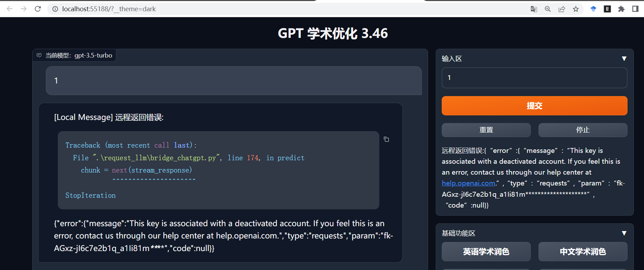Bookmark this page with the star
Screen dimensions: 644x270
point(576,9)
